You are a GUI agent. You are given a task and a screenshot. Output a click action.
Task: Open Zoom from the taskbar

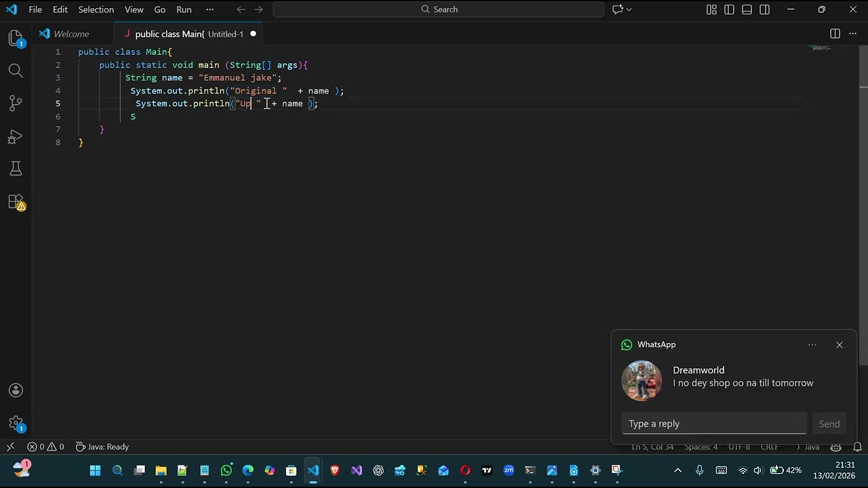point(509,470)
